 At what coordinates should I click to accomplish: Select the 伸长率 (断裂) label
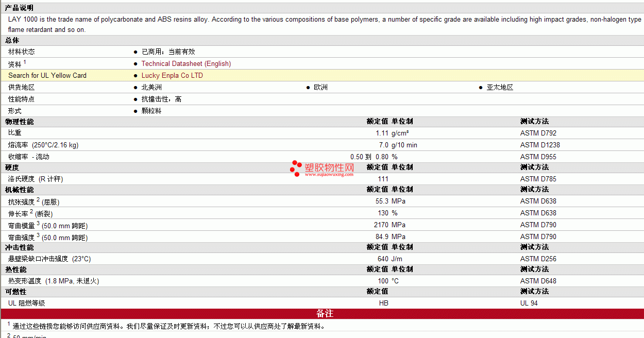(30, 213)
